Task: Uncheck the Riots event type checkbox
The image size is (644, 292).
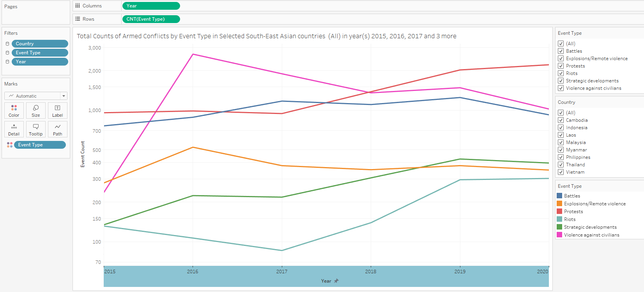Action: (561, 73)
